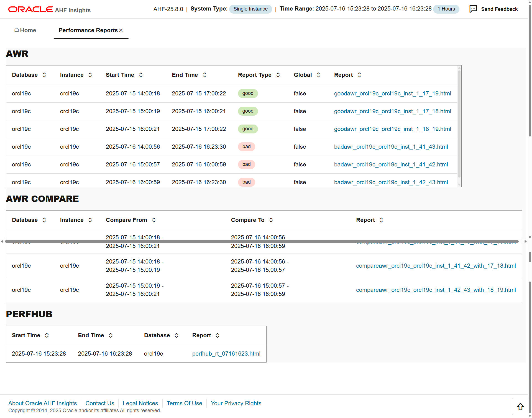Open badawr_orcl19c_orcl19c_inst_1_41_42.html report
This screenshot has width=532, height=418.
pyautogui.click(x=391, y=164)
